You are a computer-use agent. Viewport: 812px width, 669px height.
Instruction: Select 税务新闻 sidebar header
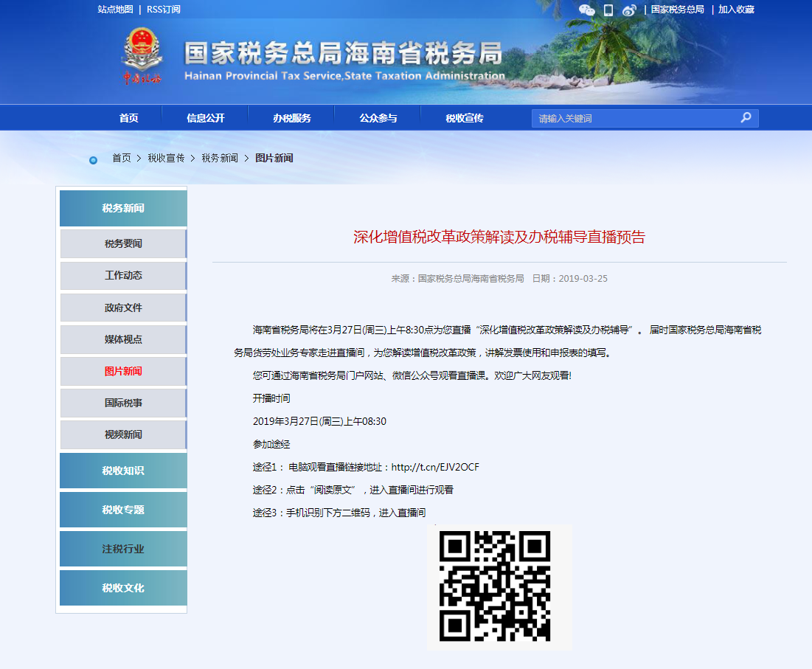123,208
